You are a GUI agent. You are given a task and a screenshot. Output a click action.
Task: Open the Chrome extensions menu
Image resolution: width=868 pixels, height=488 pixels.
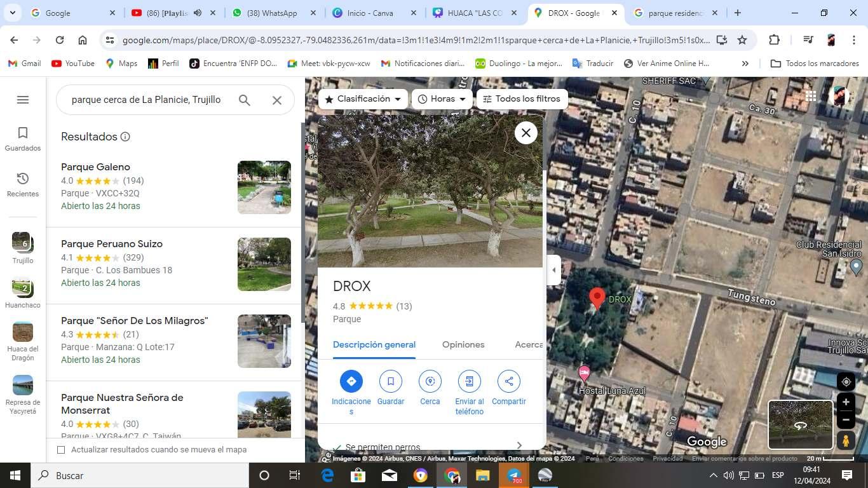774,40
